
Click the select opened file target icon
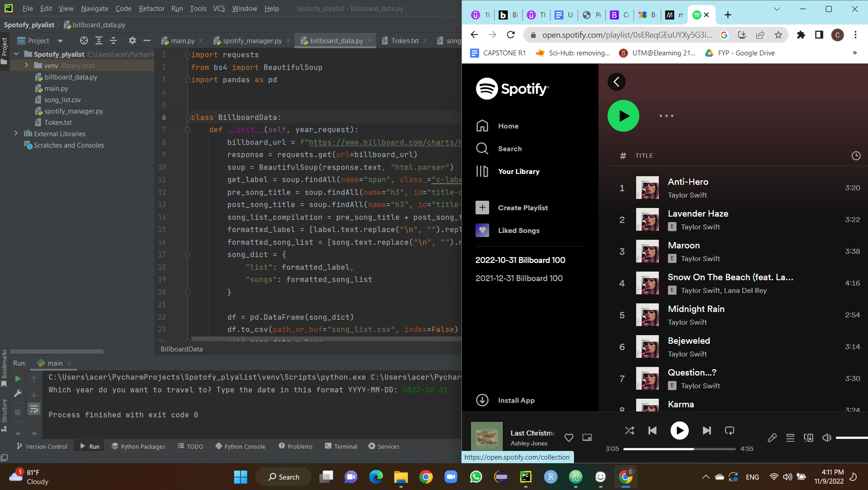pyautogui.click(x=84, y=41)
